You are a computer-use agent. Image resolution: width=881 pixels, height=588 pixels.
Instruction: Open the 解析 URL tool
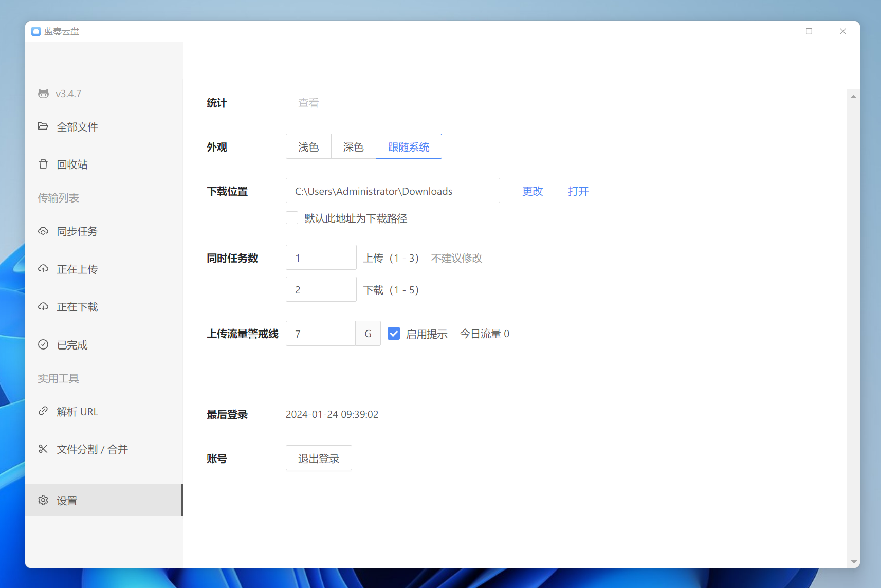(104, 412)
